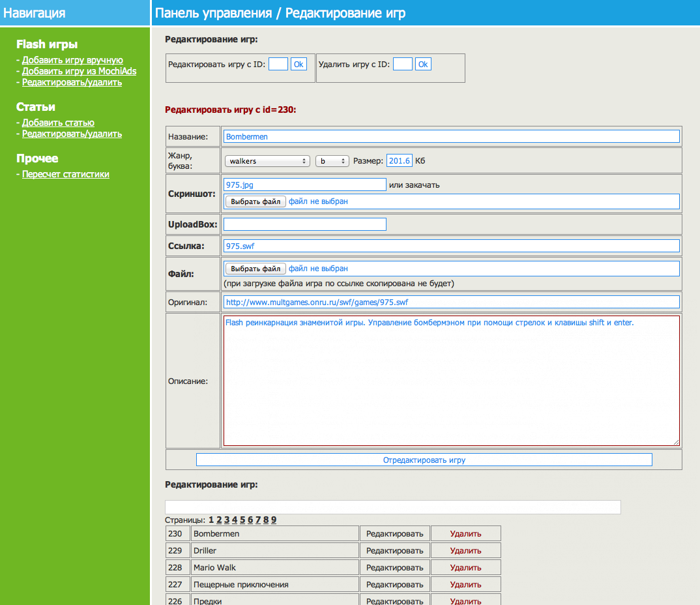Image resolution: width=700 pixels, height=605 pixels.
Task: Expand the letter 'b' dropdown
Action: (332, 161)
